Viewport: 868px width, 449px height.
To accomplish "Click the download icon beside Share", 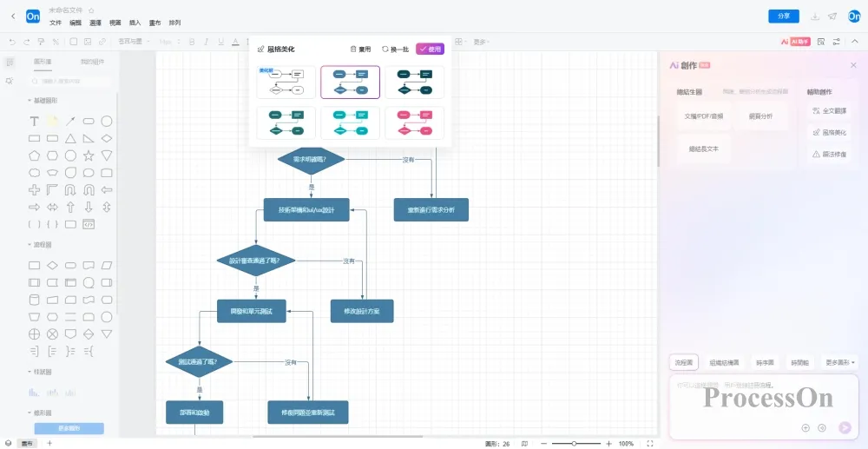I will coord(815,17).
